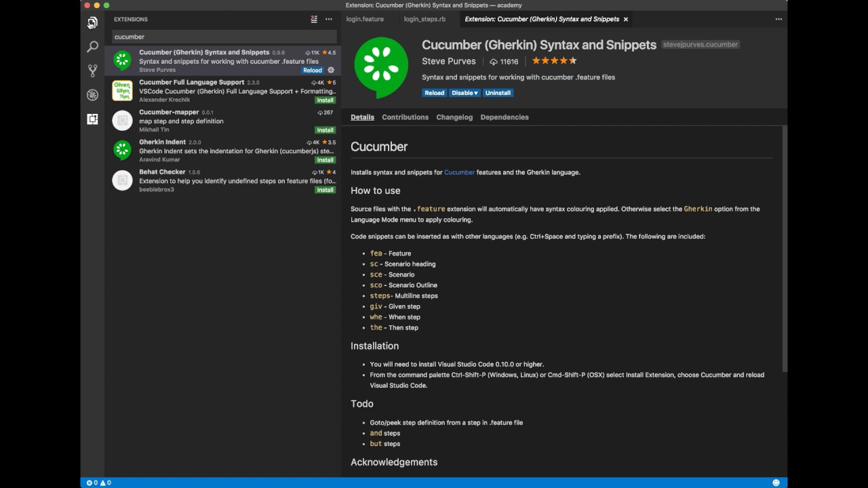The height and width of the screenshot is (488, 868).
Task: Switch to login_steps.rb tab
Action: pos(425,19)
